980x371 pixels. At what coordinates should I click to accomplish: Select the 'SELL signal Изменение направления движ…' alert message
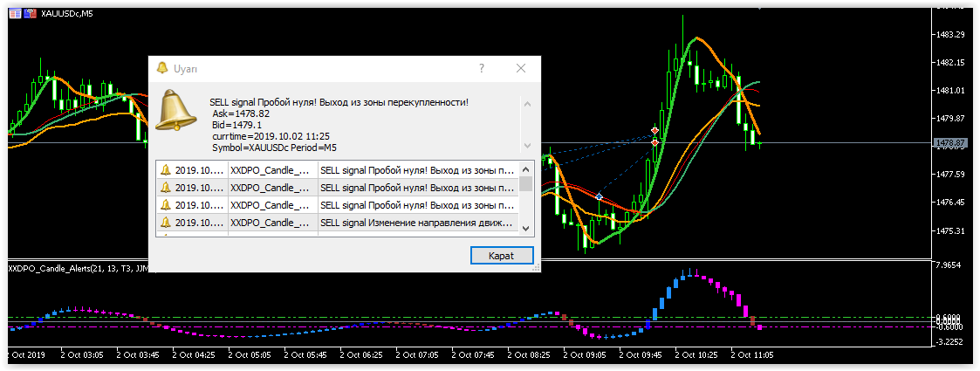coord(417,222)
